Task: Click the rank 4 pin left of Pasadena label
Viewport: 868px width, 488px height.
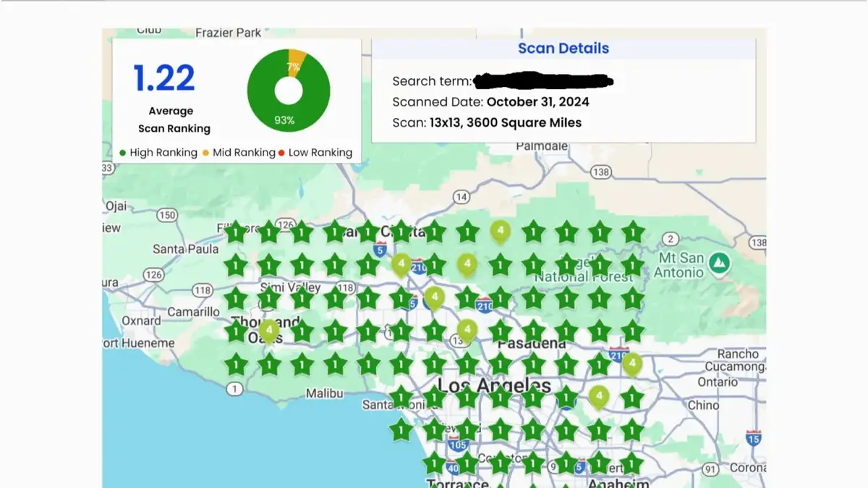Action: coord(467,331)
